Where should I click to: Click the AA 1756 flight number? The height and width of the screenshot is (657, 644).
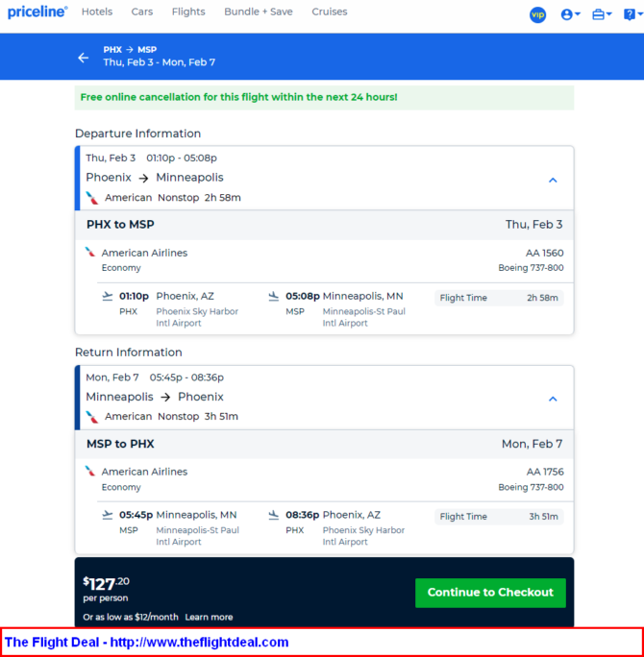click(545, 472)
